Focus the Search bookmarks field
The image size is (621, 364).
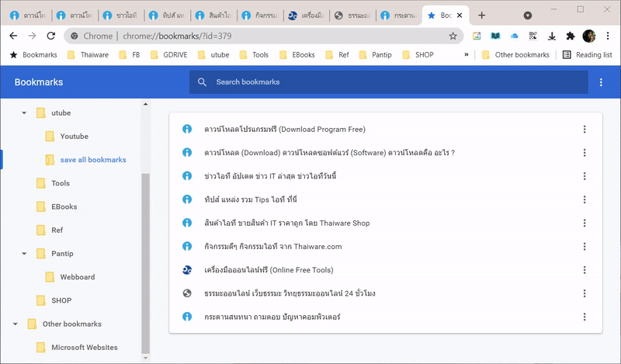pyautogui.click(x=389, y=82)
